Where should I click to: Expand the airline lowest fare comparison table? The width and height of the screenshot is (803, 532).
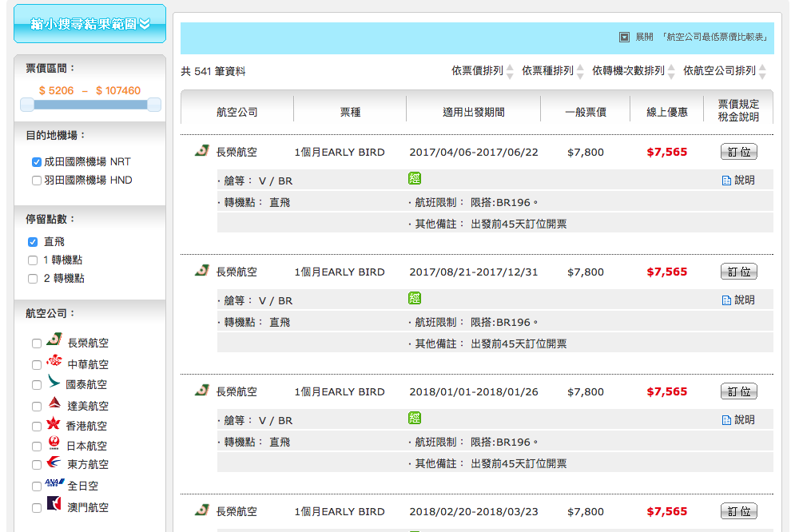624,38
